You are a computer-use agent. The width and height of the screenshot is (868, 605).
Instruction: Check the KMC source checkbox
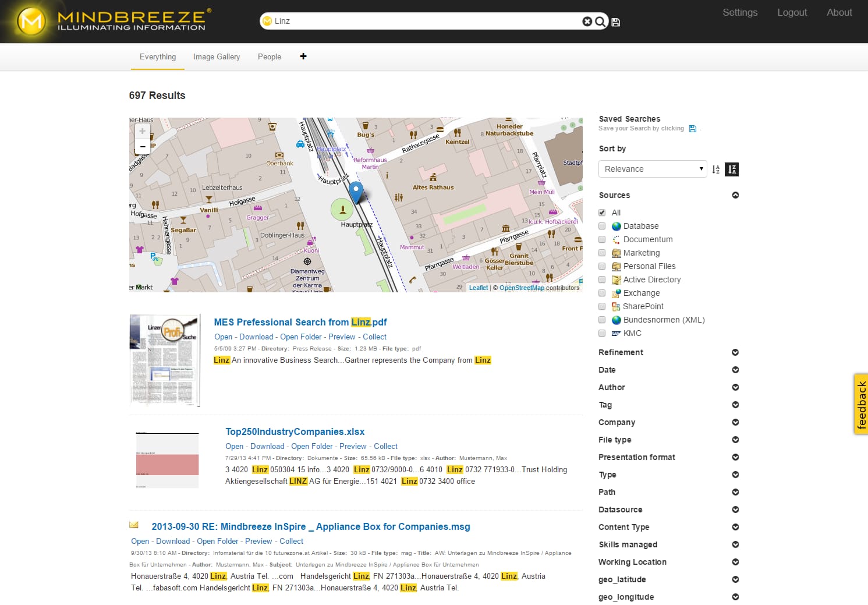[602, 333]
